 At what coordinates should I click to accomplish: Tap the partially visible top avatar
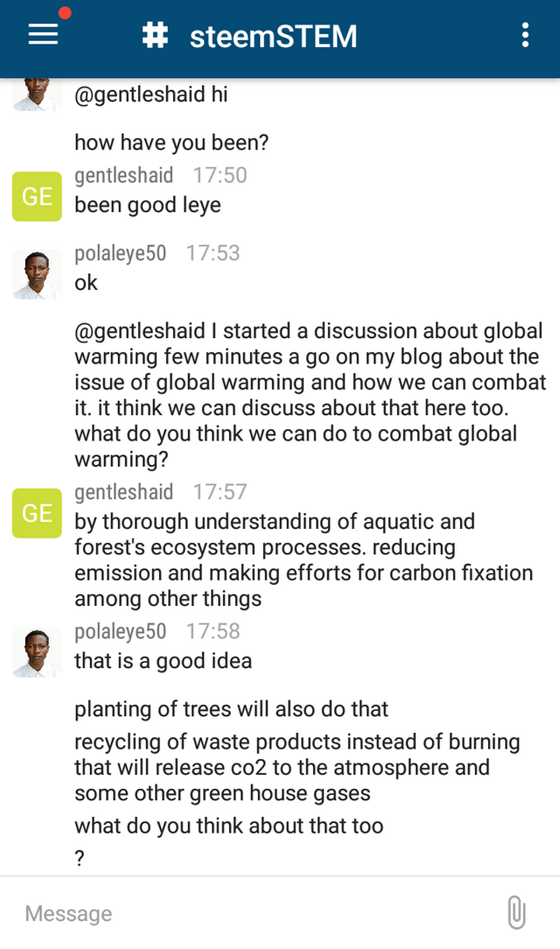tap(37, 95)
